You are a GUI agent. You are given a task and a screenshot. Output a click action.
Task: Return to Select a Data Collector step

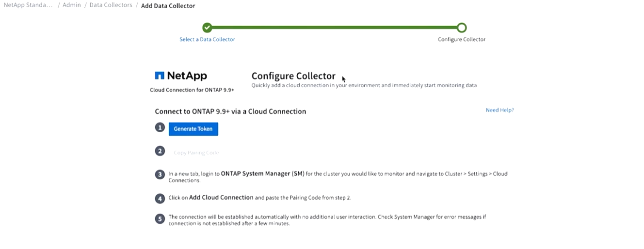[207, 39]
